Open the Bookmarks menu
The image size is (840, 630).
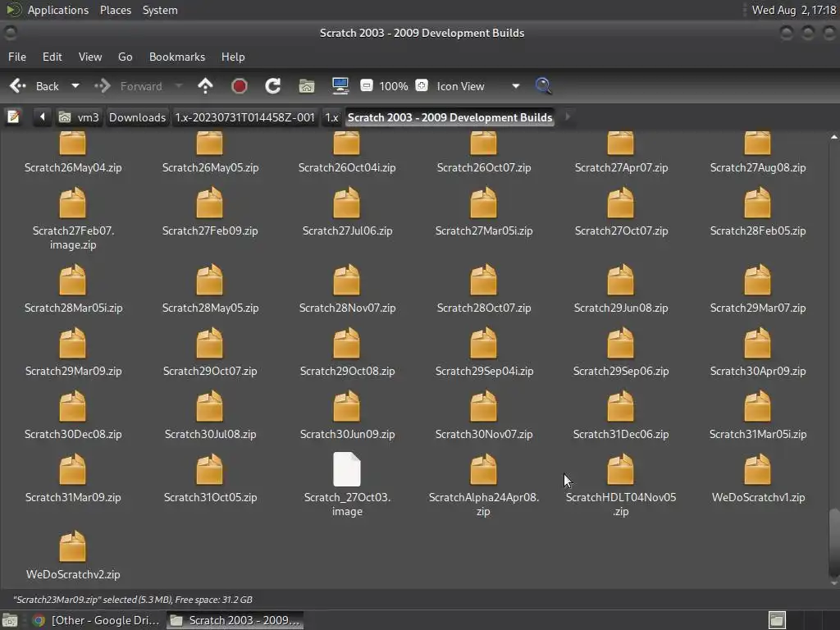point(177,57)
